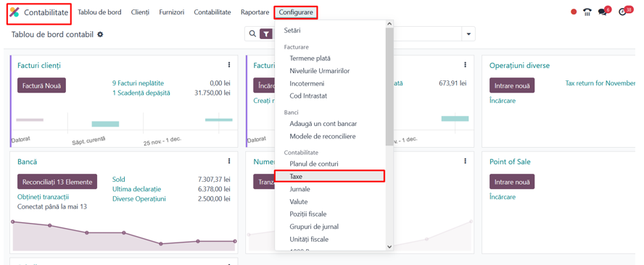Click the purple filter funnel icon

coord(266,34)
